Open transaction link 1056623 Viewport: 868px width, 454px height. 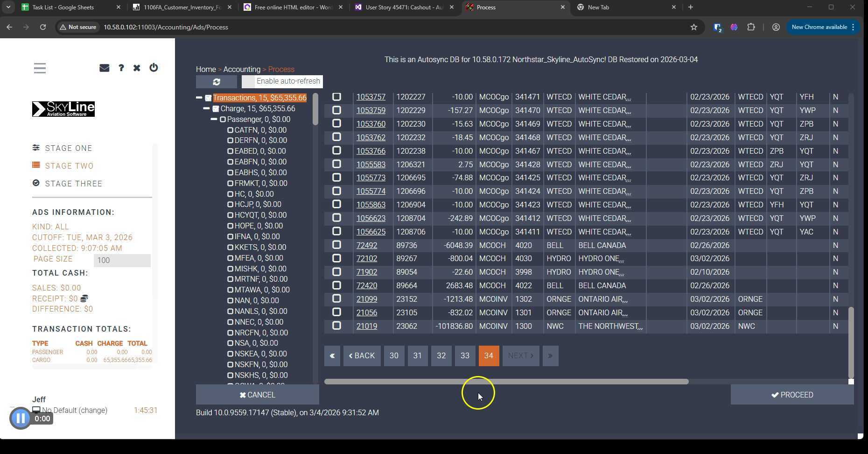pyautogui.click(x=371, y=218)
